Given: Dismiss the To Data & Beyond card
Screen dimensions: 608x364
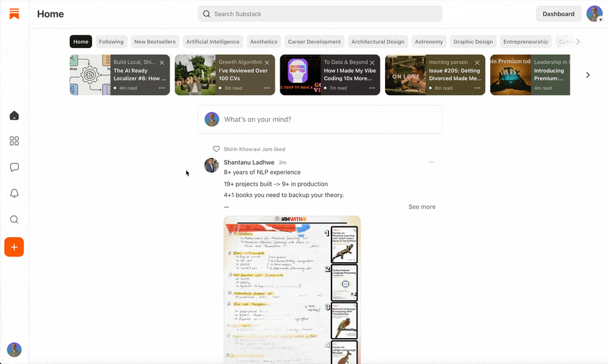Looking at the screenshot, I should (372, 62).
